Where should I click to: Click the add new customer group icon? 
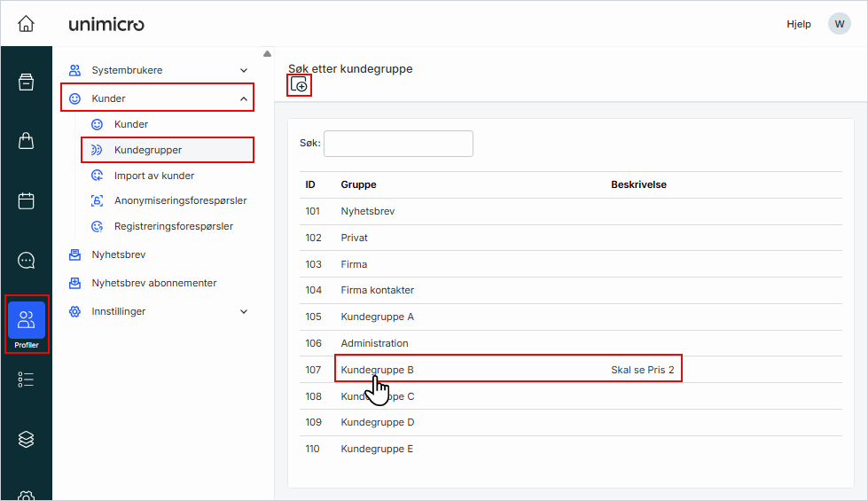pyautogui.click(x=299, y=85)
